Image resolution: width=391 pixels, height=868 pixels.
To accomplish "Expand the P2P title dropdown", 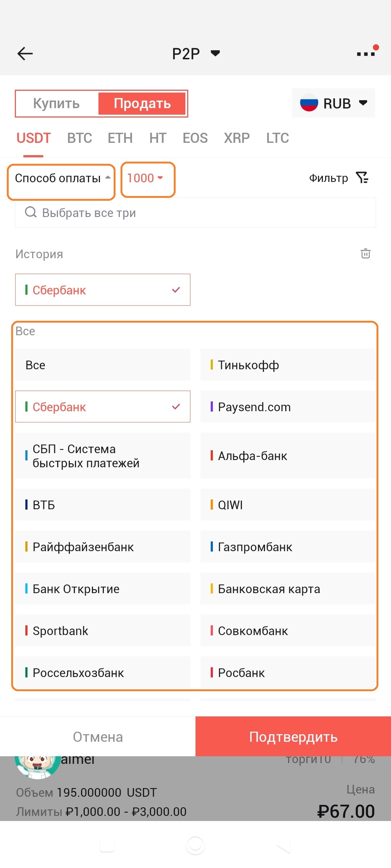I will [215, 54].
